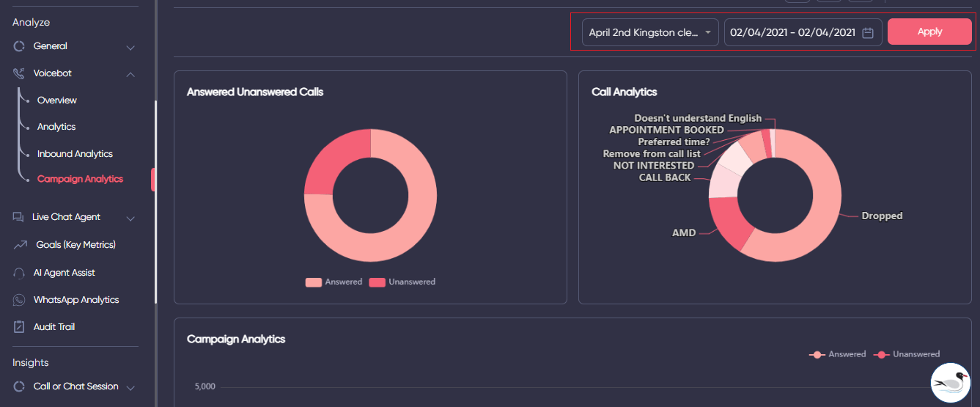Go to Inbound Analytics

(75, 154)
